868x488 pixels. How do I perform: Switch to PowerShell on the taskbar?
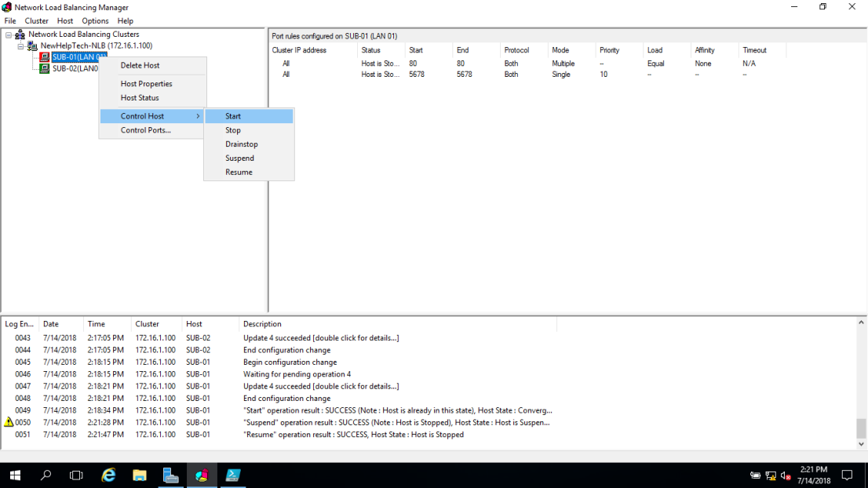pyautogui.click(x=232, y=475)
